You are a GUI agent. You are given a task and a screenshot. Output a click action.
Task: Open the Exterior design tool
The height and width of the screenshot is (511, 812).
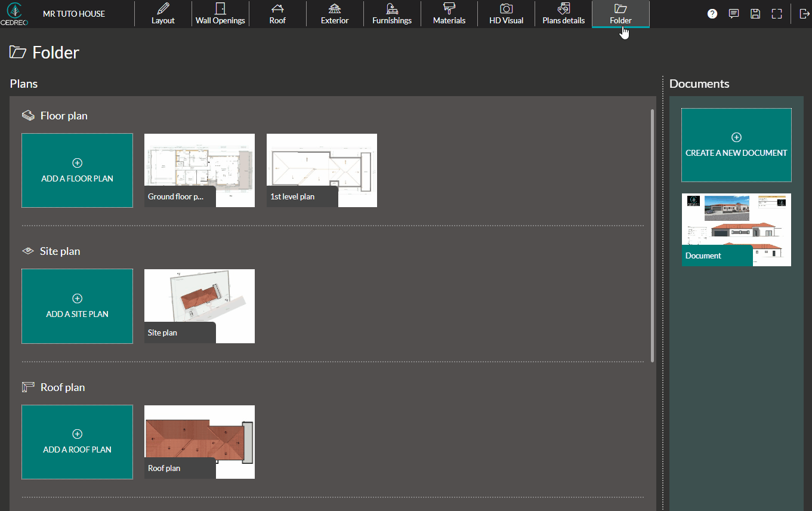pos(334,13)
